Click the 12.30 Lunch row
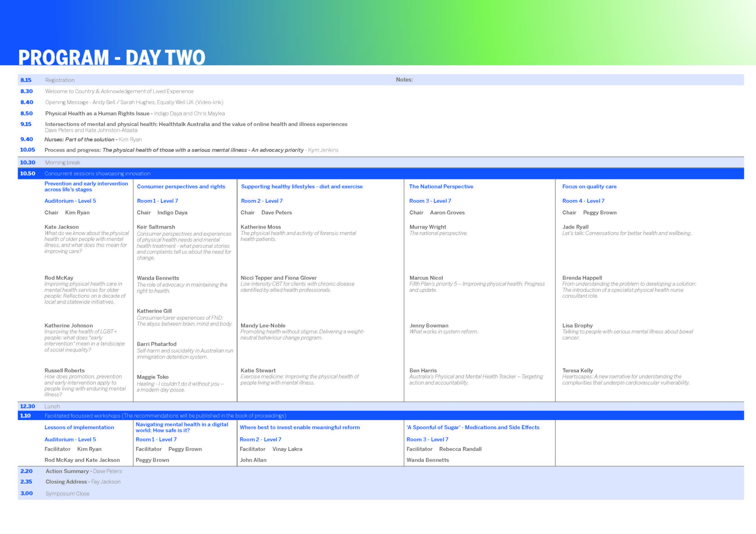 (x=52, y=406)
